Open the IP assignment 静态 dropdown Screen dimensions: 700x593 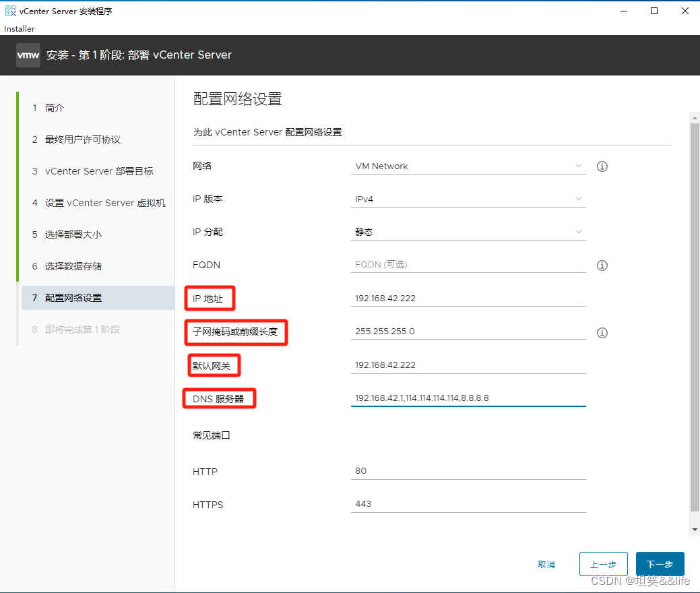468,232
